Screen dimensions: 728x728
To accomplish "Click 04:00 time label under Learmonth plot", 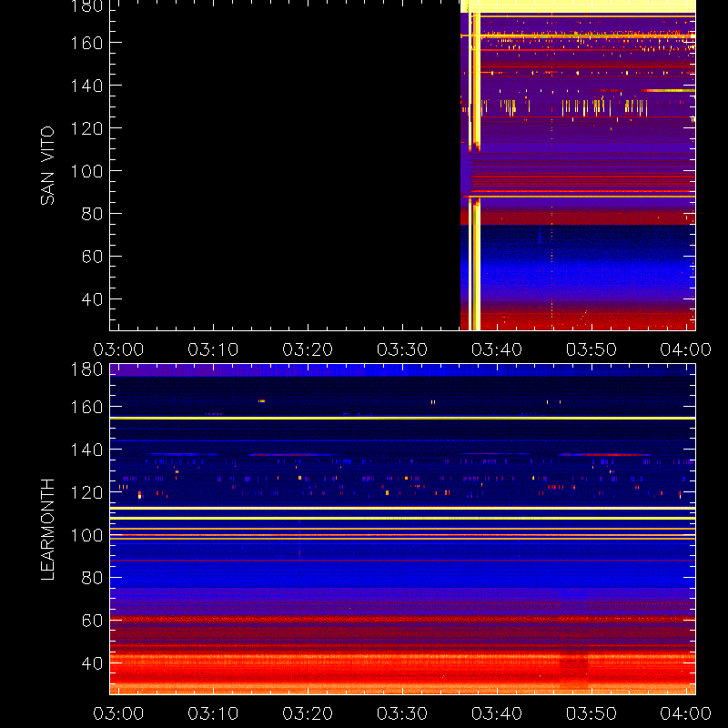I will (686, 713).
